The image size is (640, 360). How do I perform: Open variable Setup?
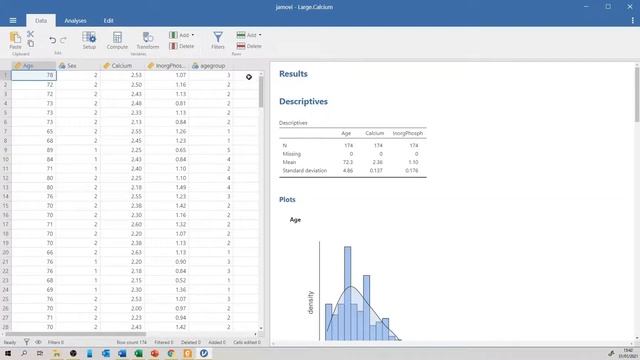coord(89,40)
